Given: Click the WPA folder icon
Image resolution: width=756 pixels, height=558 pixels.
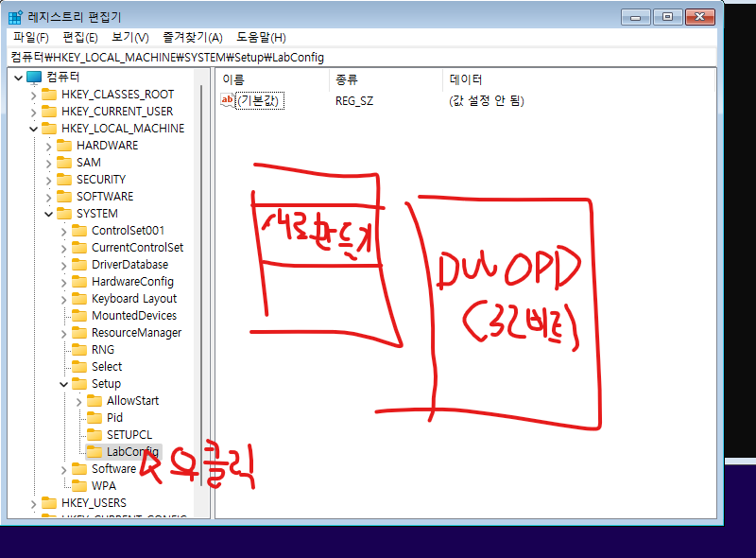Looking at the screenshot, I should pos(79,485).
